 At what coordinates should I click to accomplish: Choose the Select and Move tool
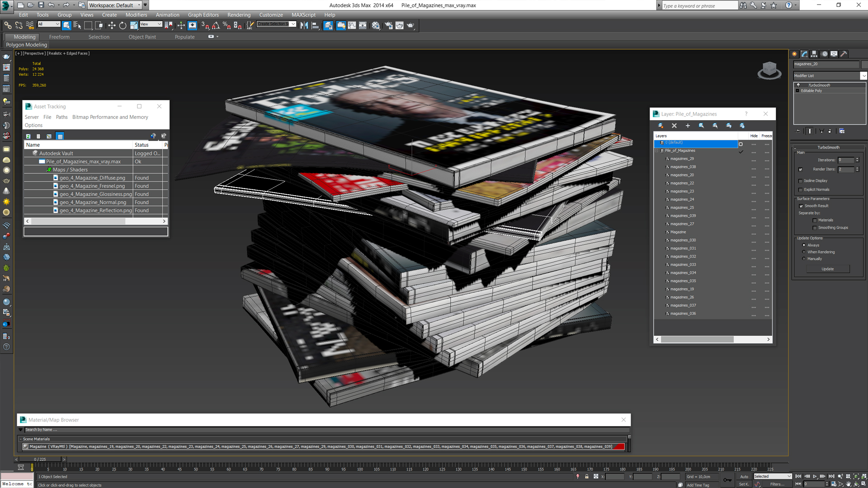112,25
